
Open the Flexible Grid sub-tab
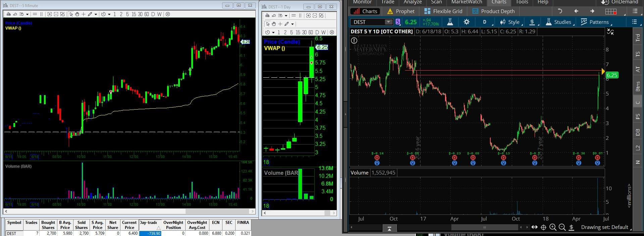coord(443,11)
